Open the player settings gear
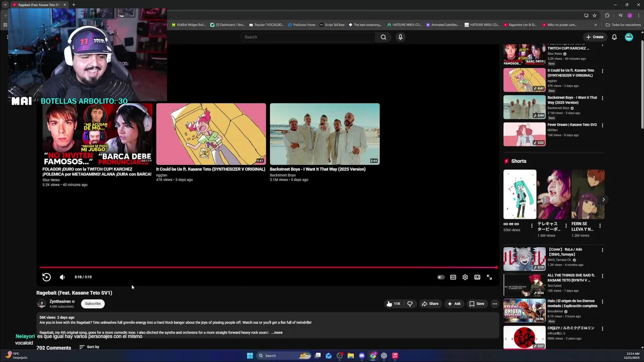This screenshot has width=644, height=362. pyautogui.click(x=465, y=277)
